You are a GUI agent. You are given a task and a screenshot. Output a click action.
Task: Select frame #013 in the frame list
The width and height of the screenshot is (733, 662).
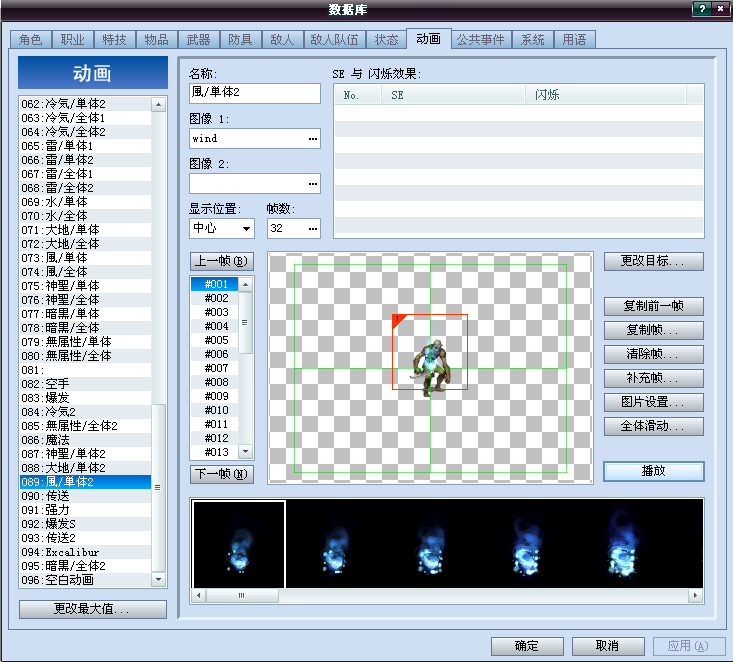click(215, 452)
